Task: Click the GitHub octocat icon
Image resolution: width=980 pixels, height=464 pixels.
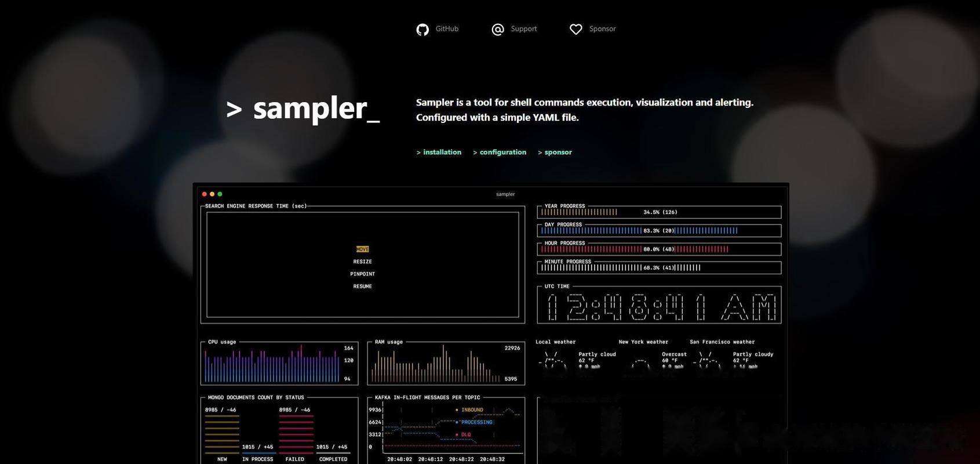Action: [x=422, y=30]
